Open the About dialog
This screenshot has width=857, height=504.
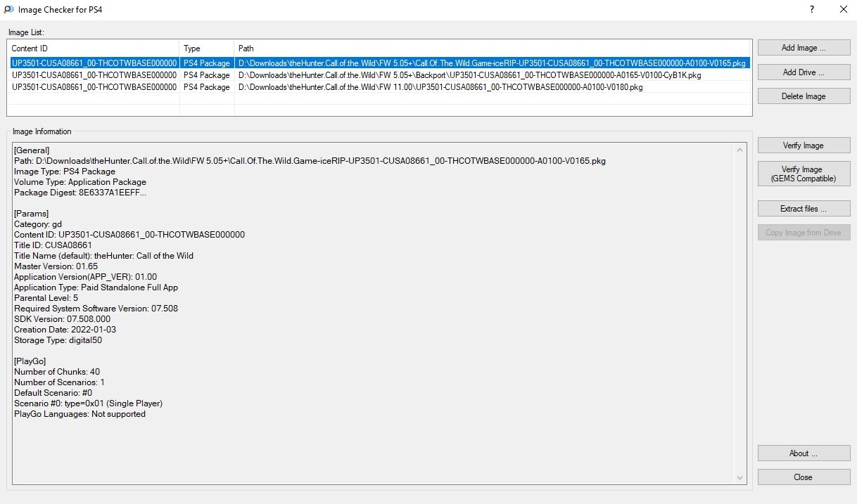[804, 453]
